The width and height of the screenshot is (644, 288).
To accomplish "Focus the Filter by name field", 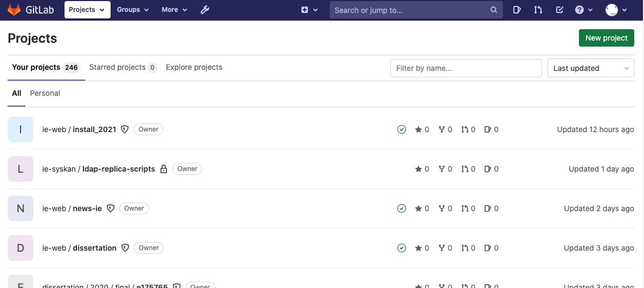I will coord(466,68).
